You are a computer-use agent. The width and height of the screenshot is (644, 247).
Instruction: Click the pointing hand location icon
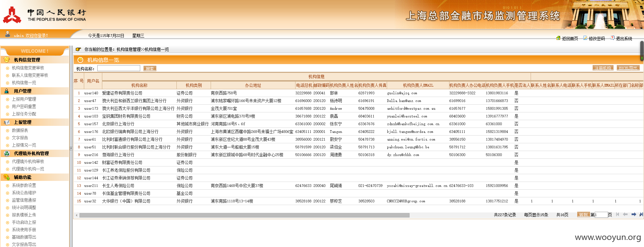coord(78,49)
